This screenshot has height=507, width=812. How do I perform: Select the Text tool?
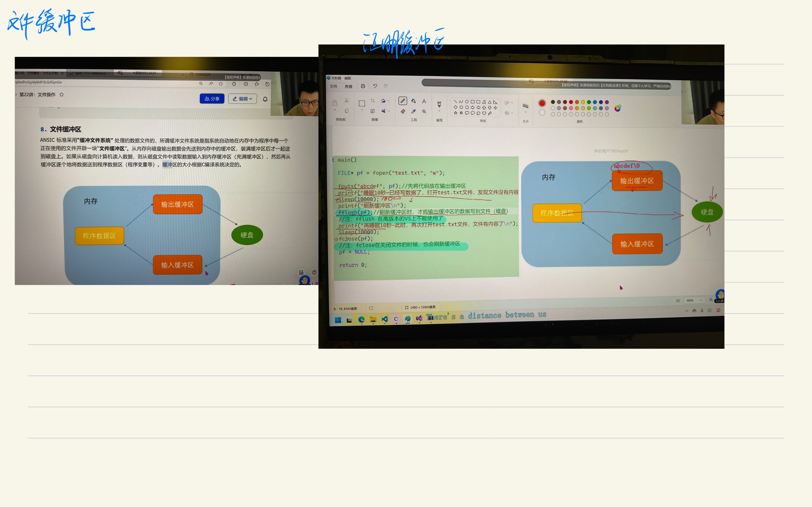pyautogui.click(x=424, y=101)
